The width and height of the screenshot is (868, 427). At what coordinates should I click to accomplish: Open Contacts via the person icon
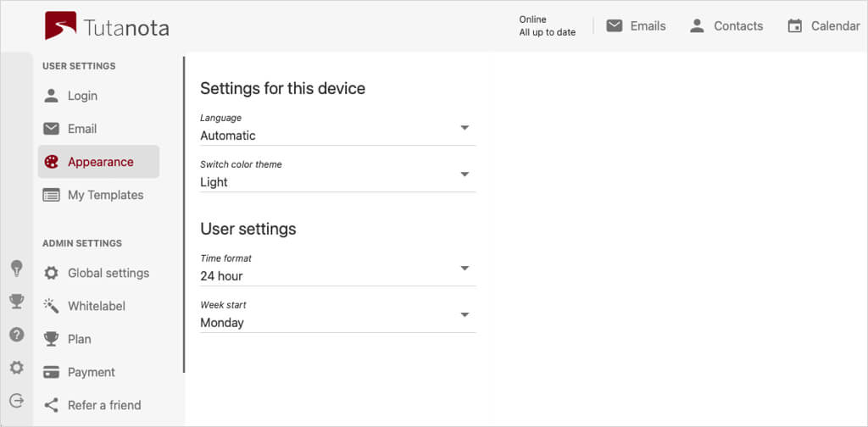pyautogui.click(x=697, y=26)
